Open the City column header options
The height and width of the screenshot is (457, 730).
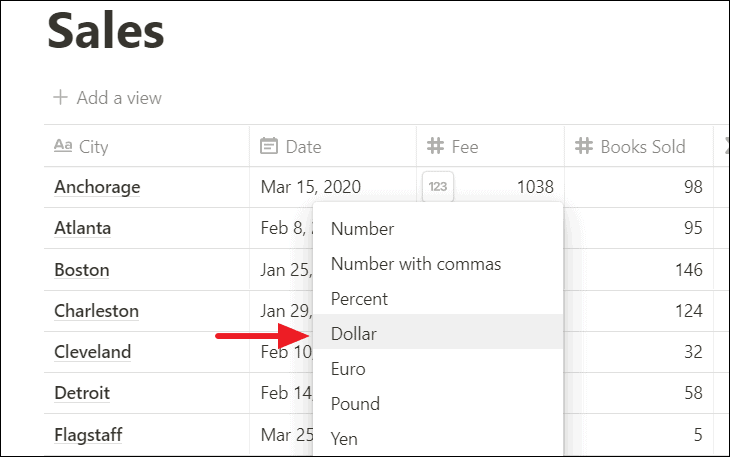tap(147, 146)
